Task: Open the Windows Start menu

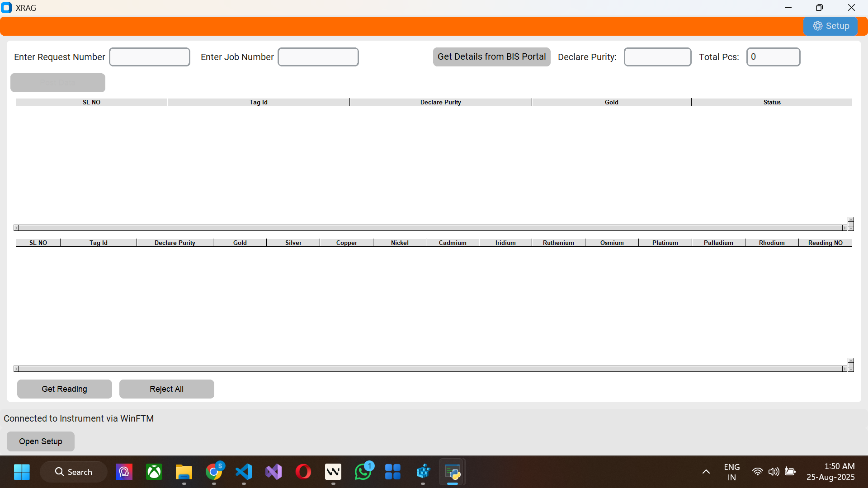Action: [x=21, y=471]
